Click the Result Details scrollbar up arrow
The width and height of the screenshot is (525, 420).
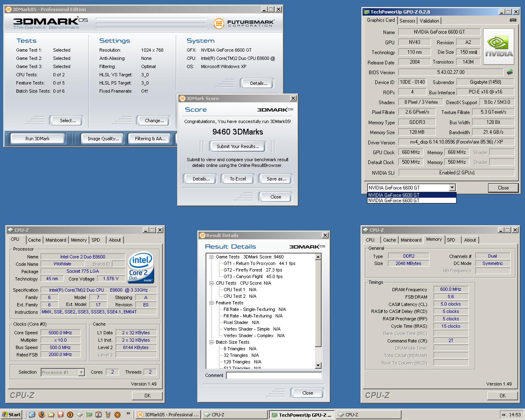[x=318, y=257]
